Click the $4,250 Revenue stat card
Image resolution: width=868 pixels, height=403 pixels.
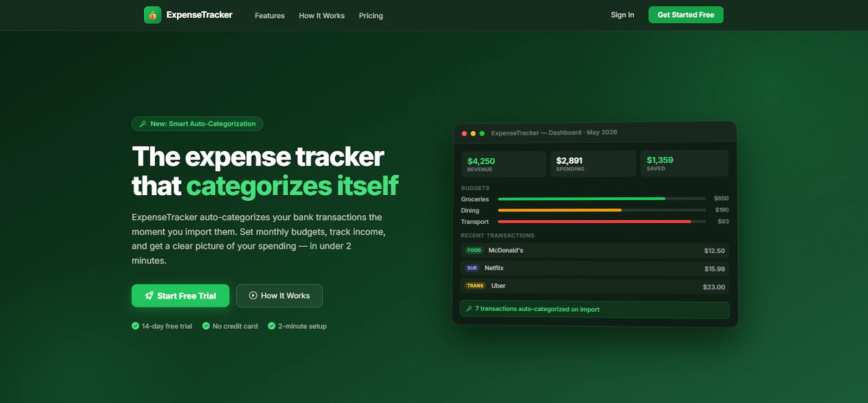click(x=503, y=164)
